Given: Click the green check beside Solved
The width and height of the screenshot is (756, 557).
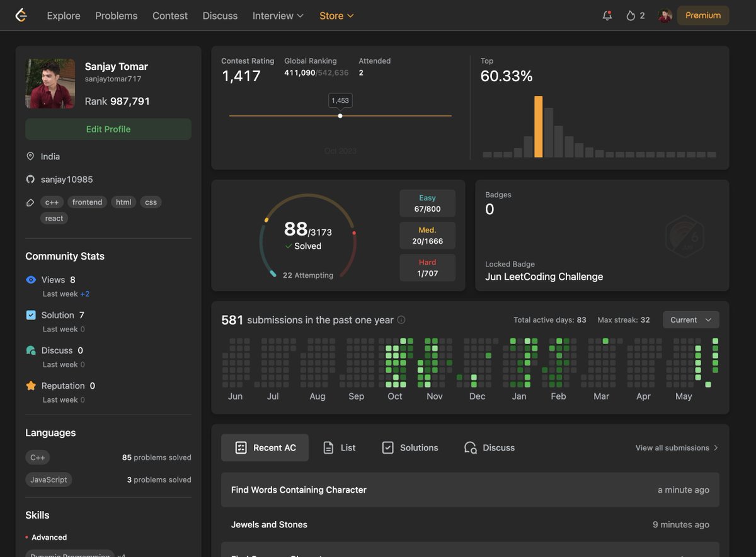Looking at the screenshot, I should [289, 246].
